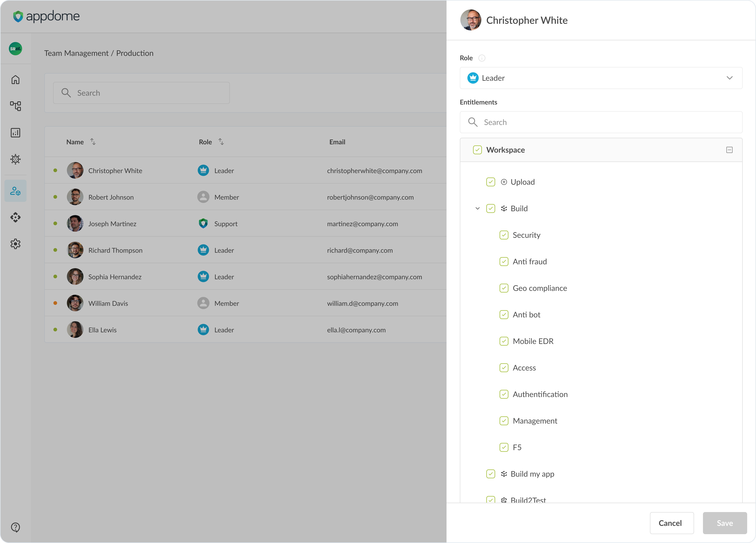
Task: Save the entitlement changes
Action: point(725,523)
